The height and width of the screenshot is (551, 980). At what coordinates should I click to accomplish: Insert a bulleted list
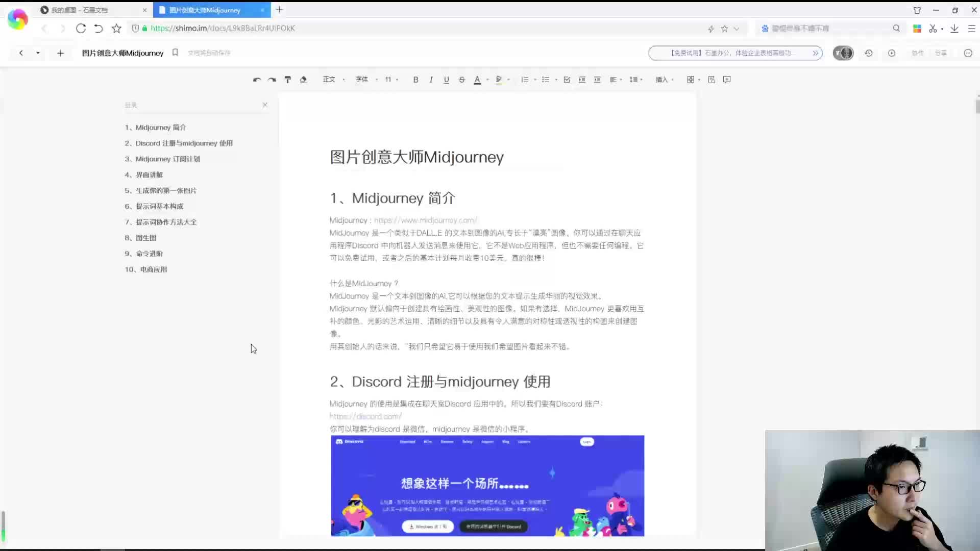click(x=546, y=80)
